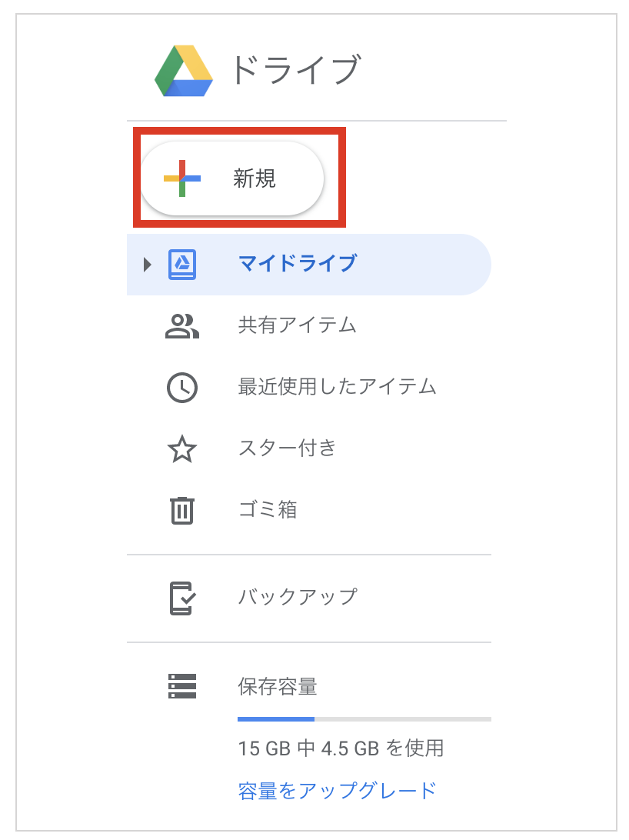The height and width of the screenshot is (840, 629).
Task: Click the phone backup icon
Action: 182,598
